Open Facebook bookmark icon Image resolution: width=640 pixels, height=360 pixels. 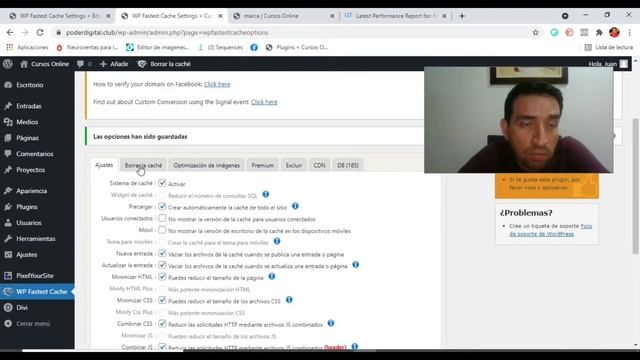[254, 47]
